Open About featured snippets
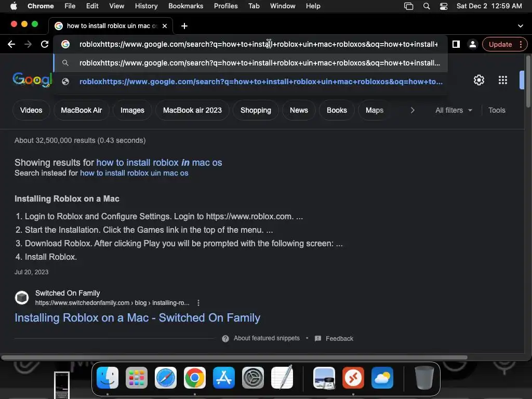 267,338
